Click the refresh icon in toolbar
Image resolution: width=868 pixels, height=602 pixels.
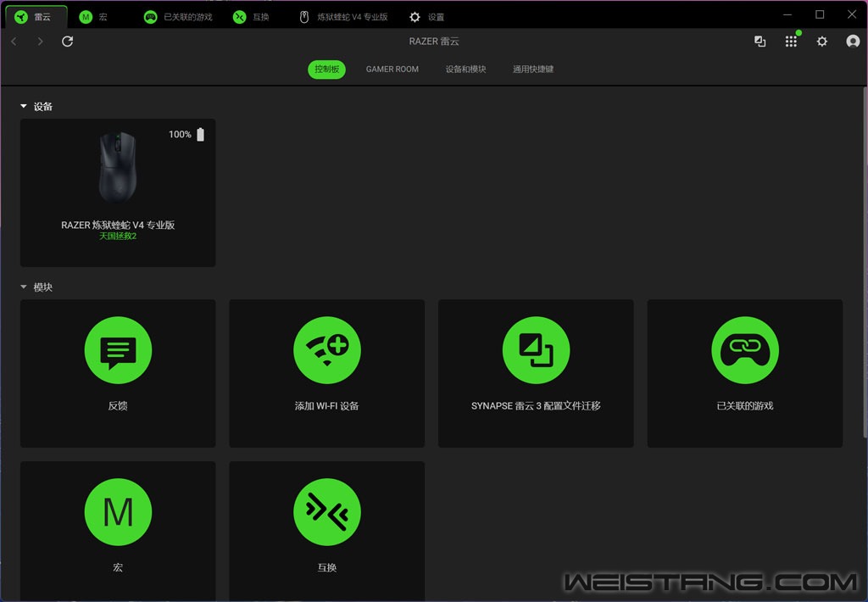[68, 42]
